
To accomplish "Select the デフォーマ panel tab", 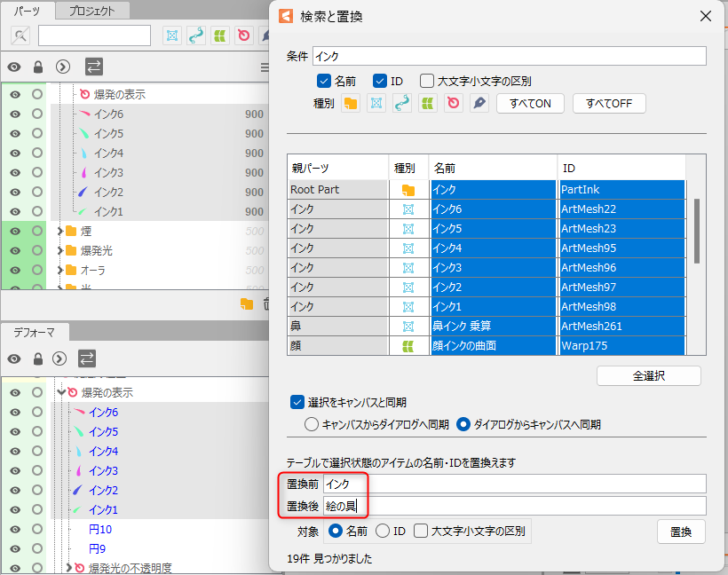I will coord(34,333).
